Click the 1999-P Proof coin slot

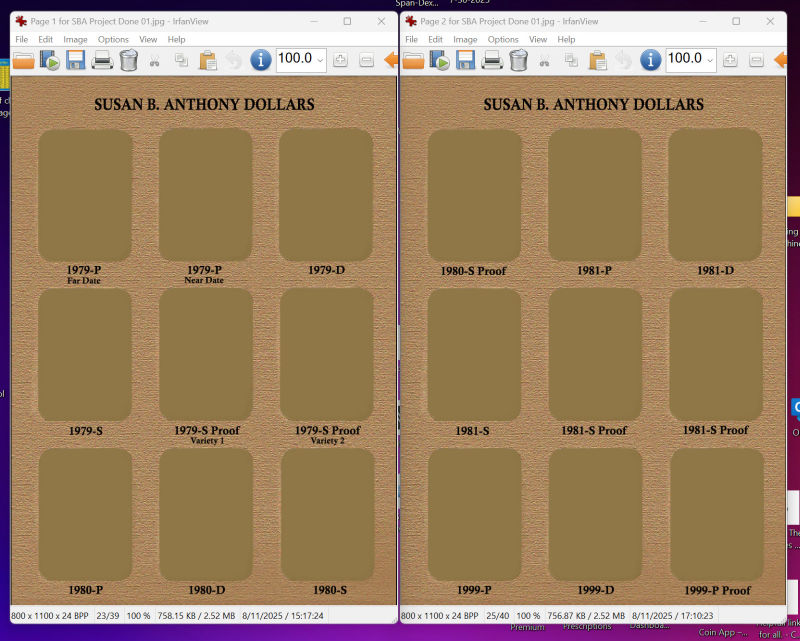[717, 515]
